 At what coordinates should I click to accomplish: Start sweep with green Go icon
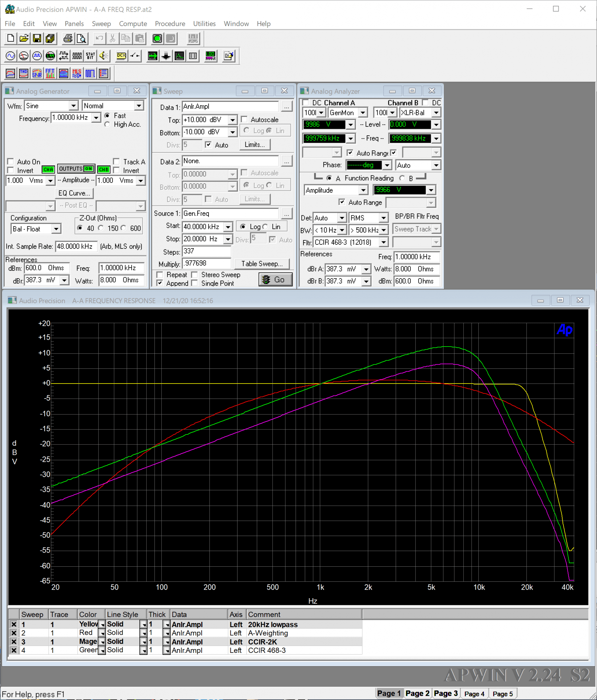click(x=157, y=38)
